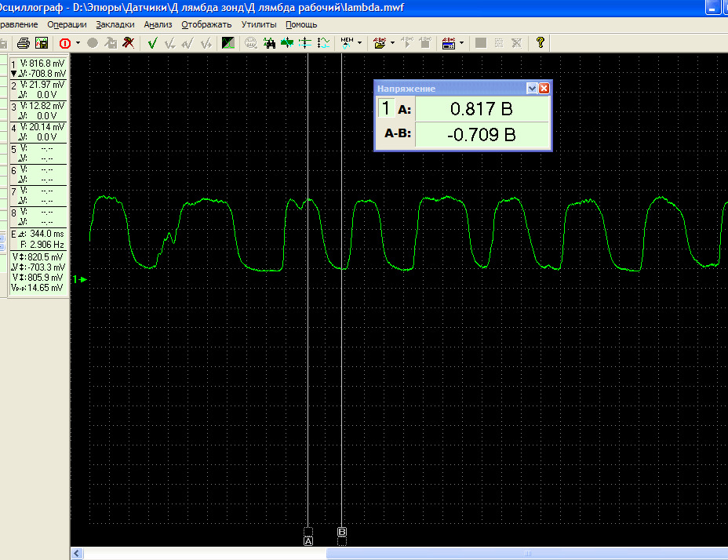Open the Операции menu

coord(67,24)
